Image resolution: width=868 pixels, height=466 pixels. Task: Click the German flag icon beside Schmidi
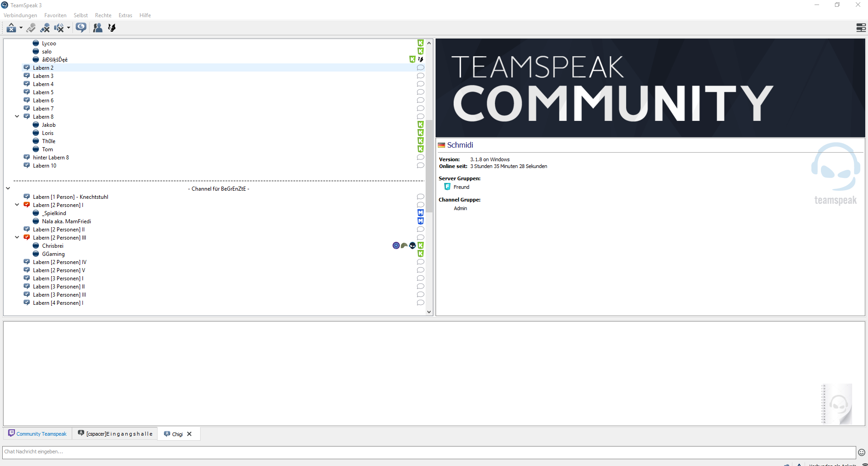click(x=441, y=145)
